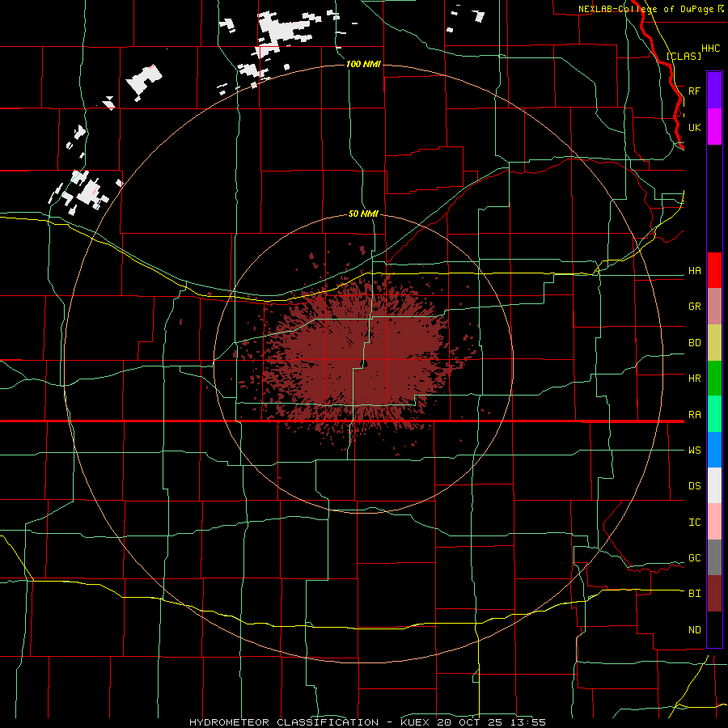Click the 13:55 timestamp
This screenshot has height=728, width=728.
(x=530, y=722)
